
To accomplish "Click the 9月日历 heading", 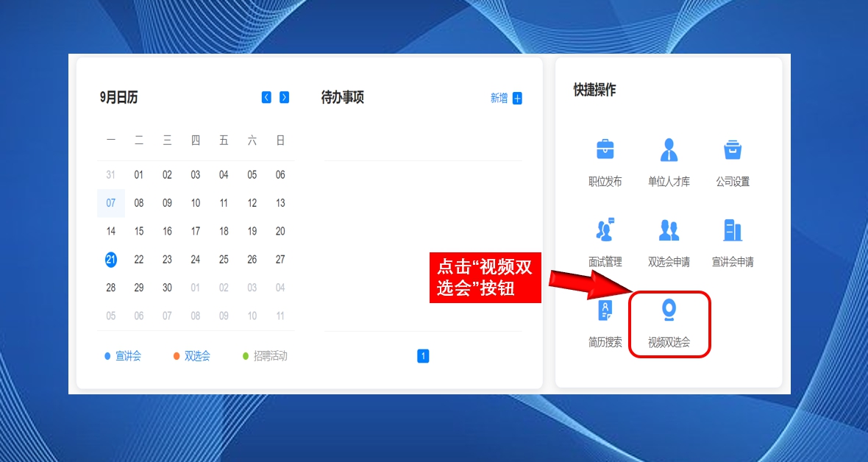I will [118, 98].
